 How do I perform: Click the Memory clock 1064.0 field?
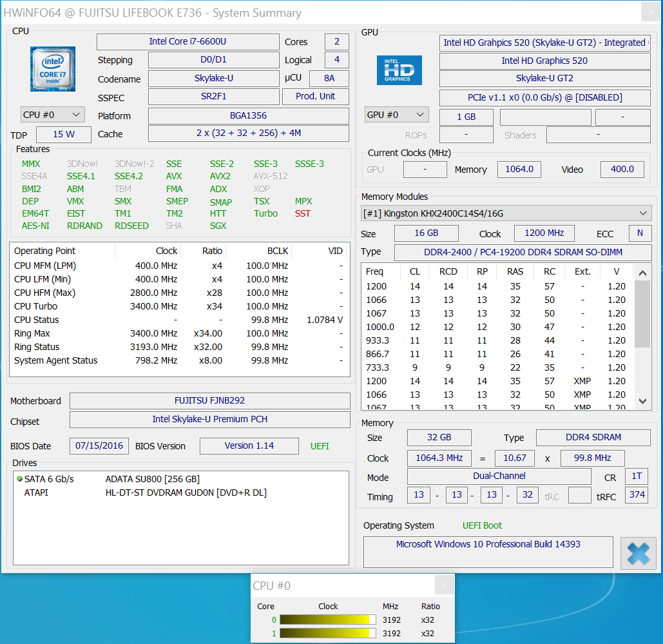(519, 170)
